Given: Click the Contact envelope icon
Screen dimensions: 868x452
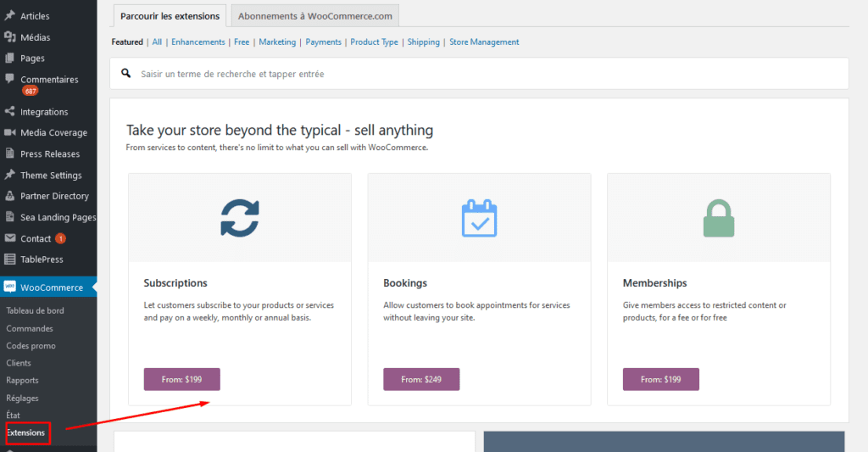Looking at the screenshot, I should 9,238.
